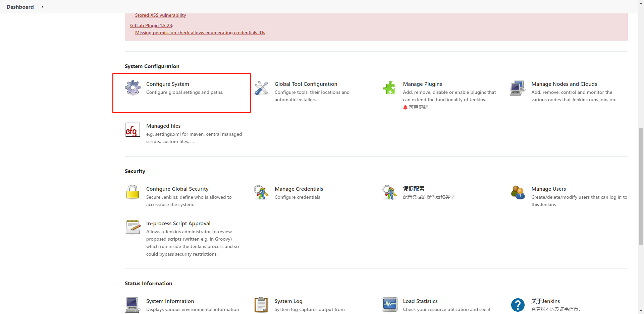The image size is (644, 314).
Task: Open the Stored XSS vulnerability advisory link
Action: [160, 15]
